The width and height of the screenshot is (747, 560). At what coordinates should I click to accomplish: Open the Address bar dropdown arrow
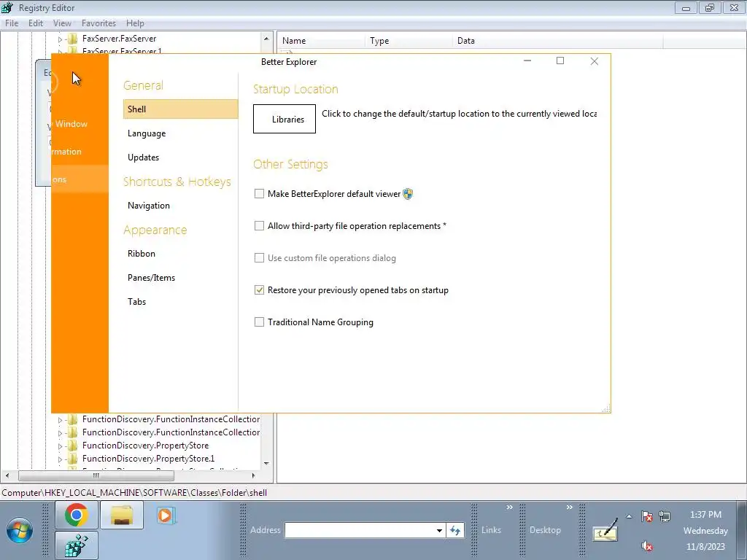[439, 530]
